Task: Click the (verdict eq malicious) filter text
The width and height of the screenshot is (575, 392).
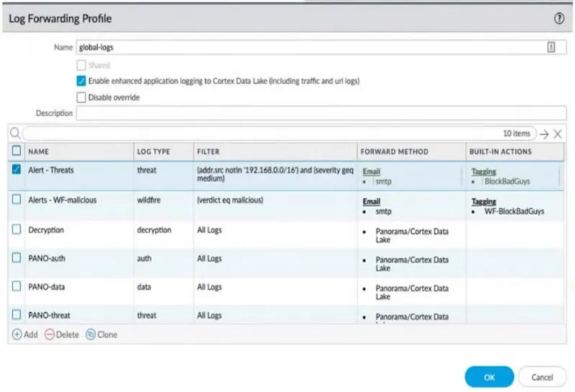Action: tap(230, 200)
